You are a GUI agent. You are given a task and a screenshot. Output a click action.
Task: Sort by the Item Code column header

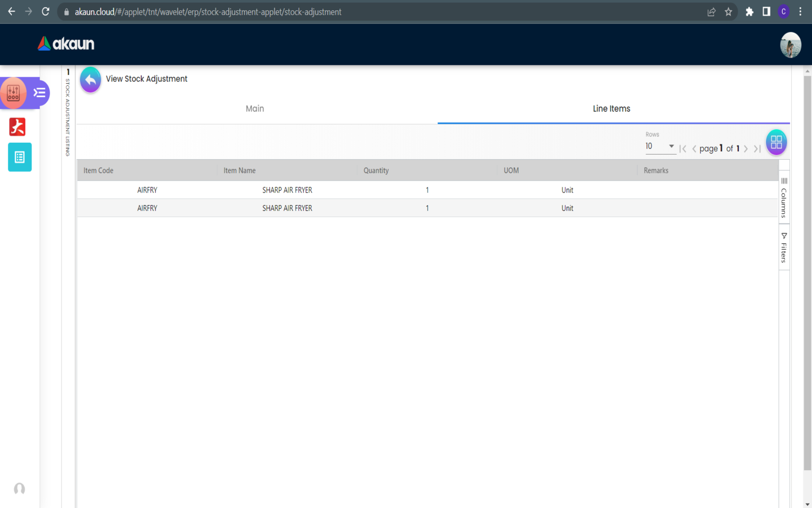coord(99,170)
